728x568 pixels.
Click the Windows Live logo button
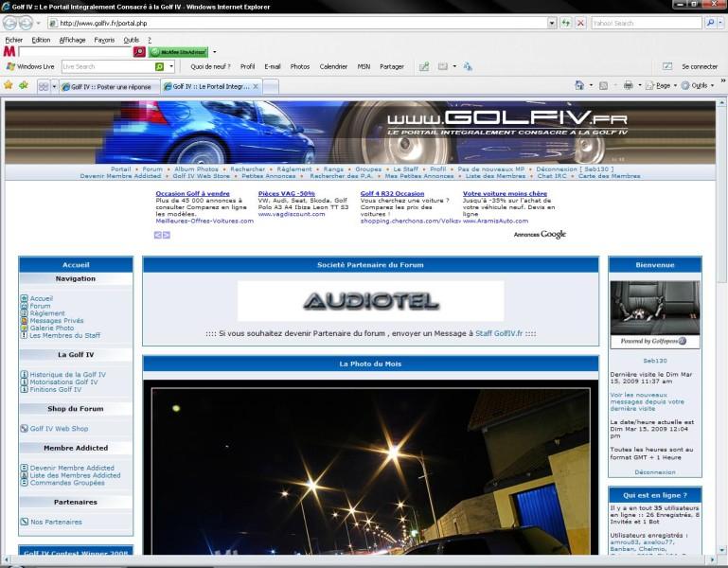(x=30, y=66)
